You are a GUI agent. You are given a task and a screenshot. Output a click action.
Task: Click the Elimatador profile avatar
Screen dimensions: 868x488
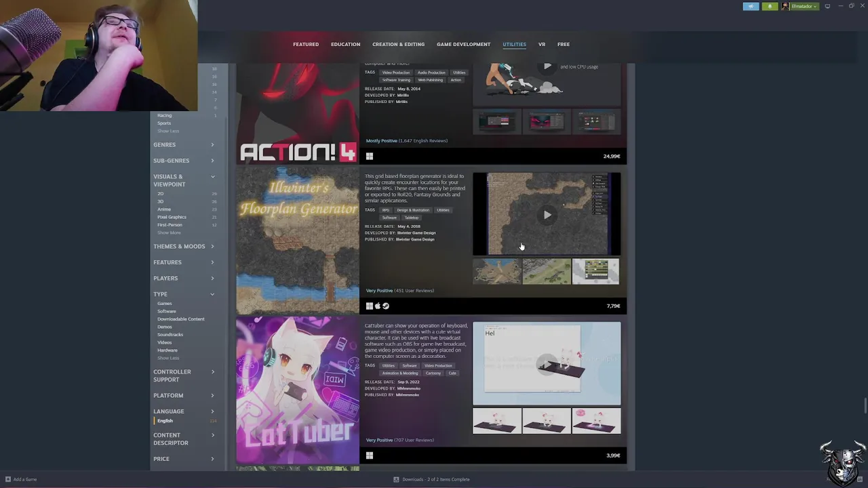pyautogui.click(x=785, y=6)
